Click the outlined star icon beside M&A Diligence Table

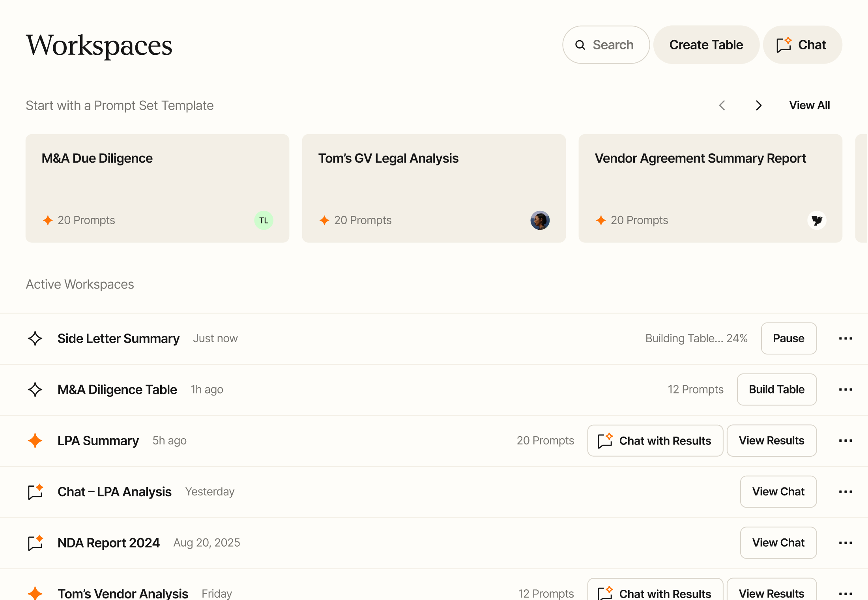tap(35, 390)
